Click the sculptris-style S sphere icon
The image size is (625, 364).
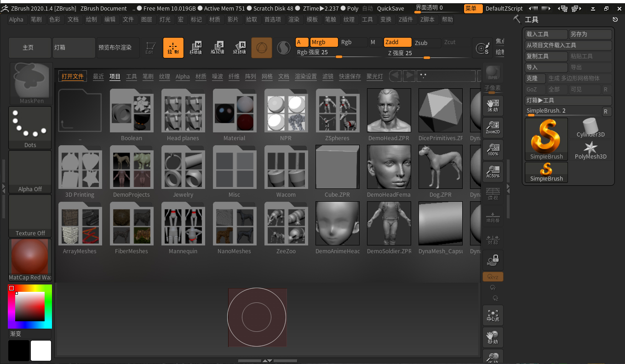[283, 48]
